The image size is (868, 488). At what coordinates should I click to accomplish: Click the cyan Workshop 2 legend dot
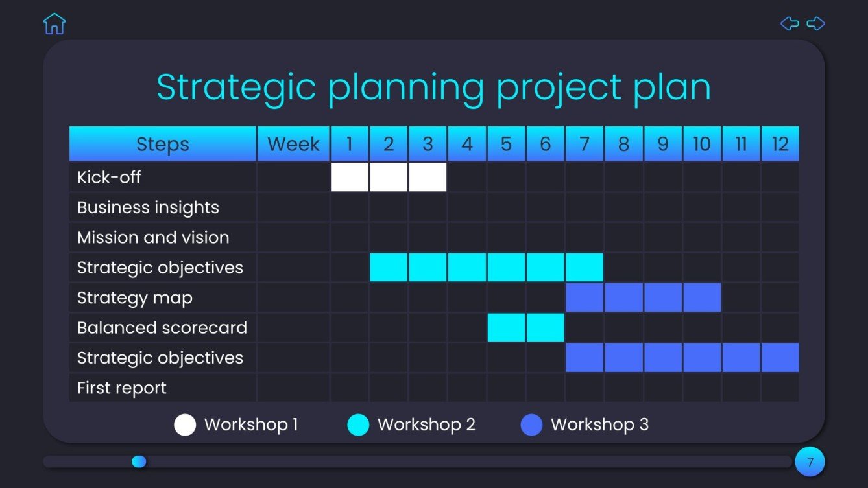tap(358, 425)
